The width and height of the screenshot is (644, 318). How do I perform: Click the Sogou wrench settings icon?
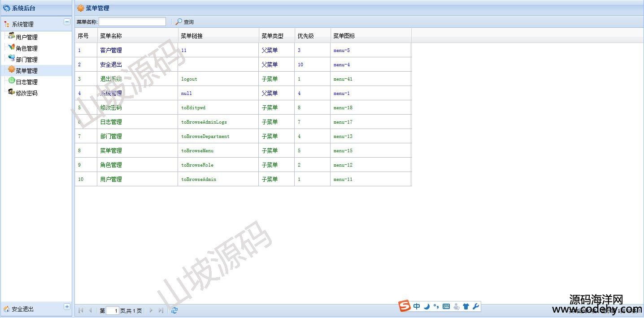coord(476,306)
